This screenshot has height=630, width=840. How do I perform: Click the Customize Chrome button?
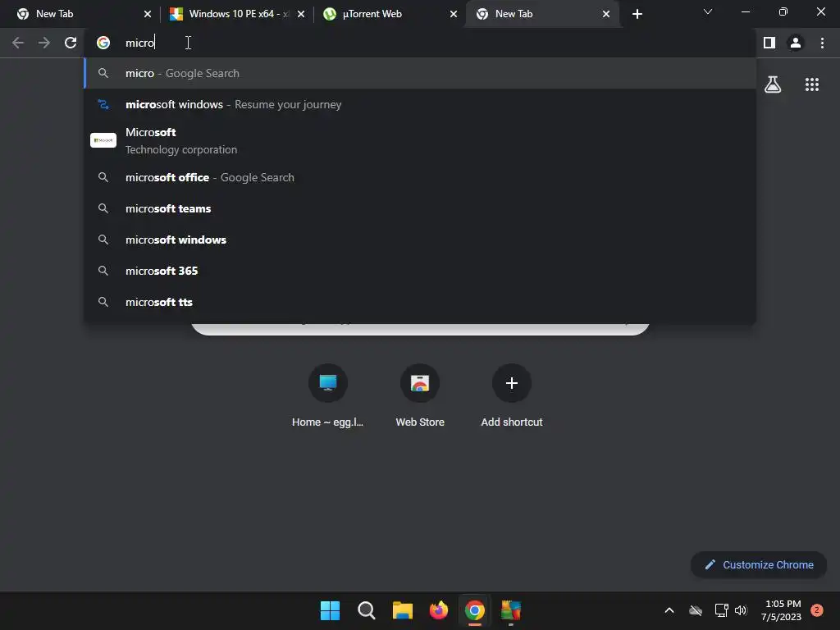759,564
